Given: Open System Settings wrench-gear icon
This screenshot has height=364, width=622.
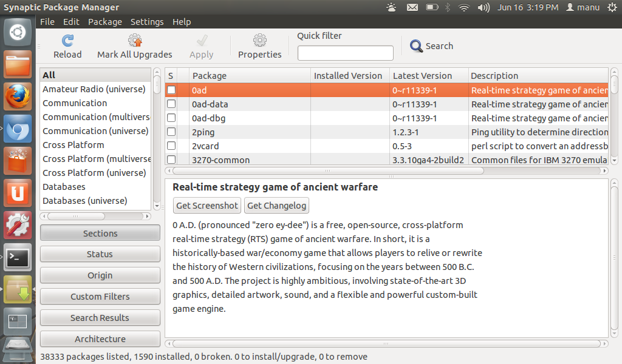Looking at the screenshot, I should point(18,225).
